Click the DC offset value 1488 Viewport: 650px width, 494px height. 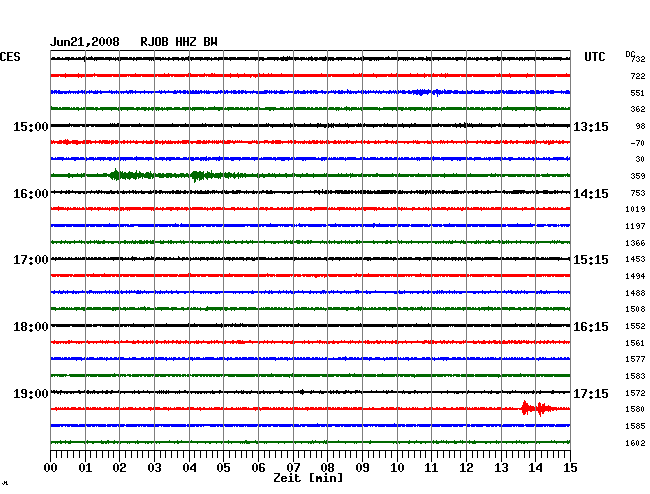pos(635,293)
